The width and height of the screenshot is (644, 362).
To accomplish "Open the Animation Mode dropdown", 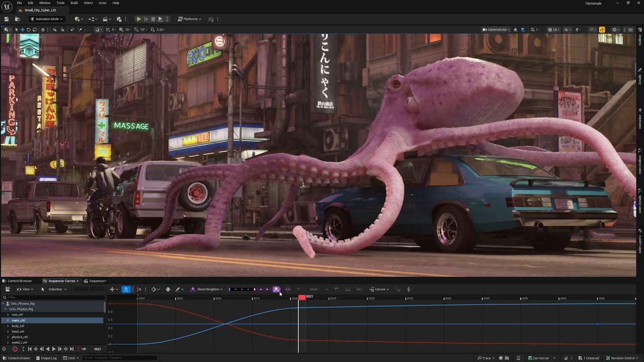I will [x=47, y=19].
